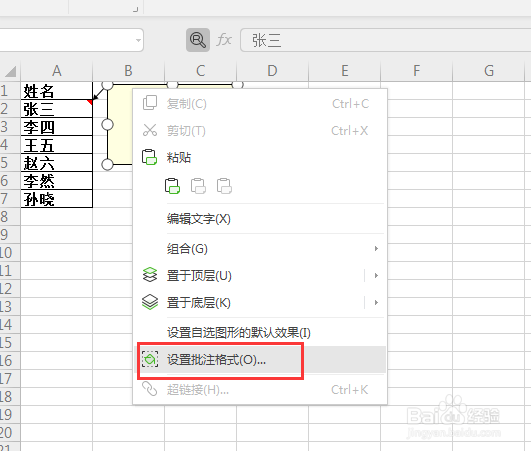Expand the 置于底层(K) submenu arrow
This screenshot has width=531, height=451.
pyautogui.click(x=376, y=302)
